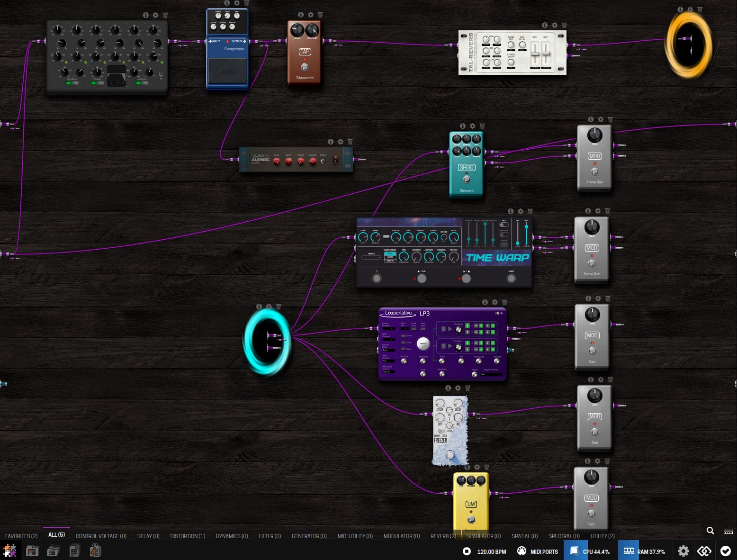Open settings gear above Looperlative LP3
The image size is (737, 560).
pyautogui.click(x=494, y=302)
